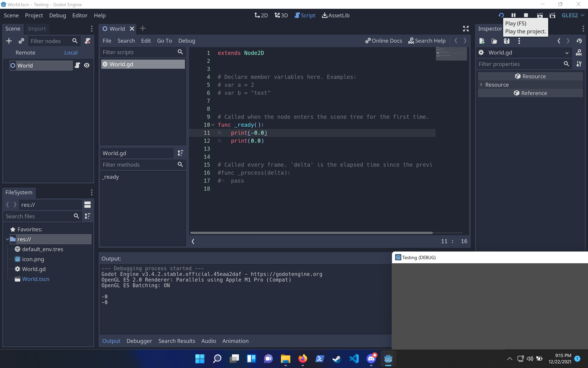This screenshot has width=588, height=368.
Task: Create a new resource in Inspector
Action: pyautogui.click(x=482, y=41)
